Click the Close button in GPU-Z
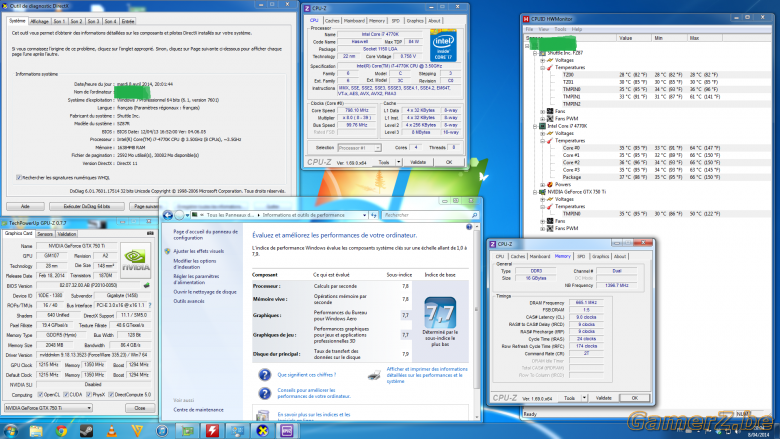This screenshot has width=780, height=439. [139, 408]
